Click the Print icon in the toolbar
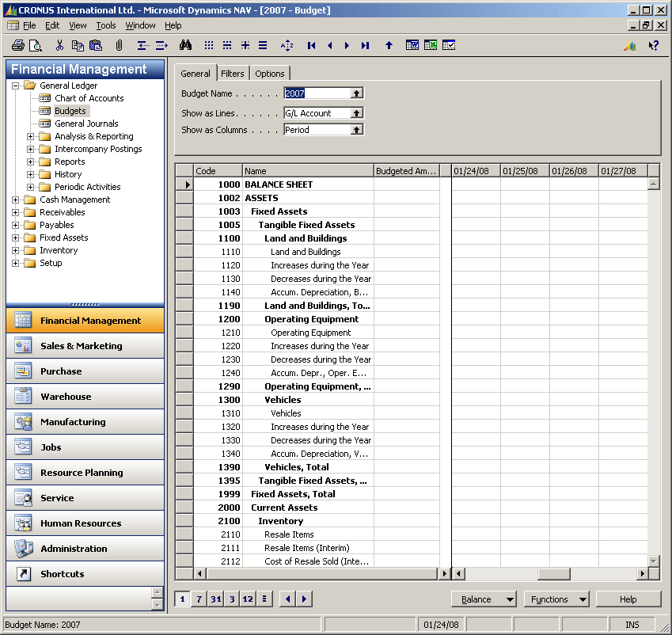The image size is (672, 635). tap(18, 45)
